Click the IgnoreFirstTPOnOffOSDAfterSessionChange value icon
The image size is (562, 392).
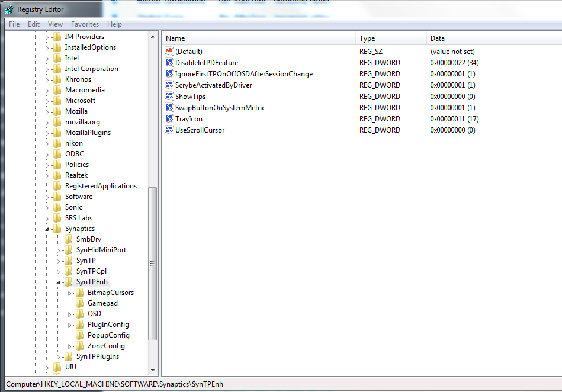click(169, 73)
